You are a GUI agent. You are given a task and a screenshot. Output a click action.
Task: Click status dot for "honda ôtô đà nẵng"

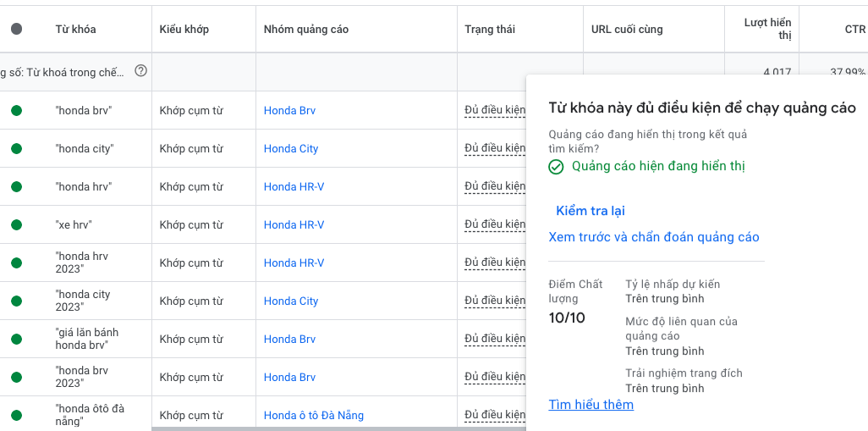coord(16,415)
